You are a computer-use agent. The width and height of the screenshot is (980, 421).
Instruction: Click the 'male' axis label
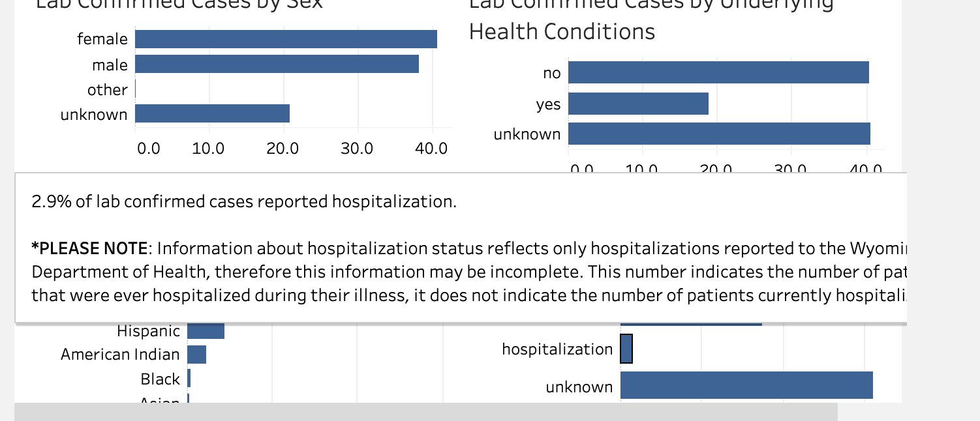pos(110,65)
